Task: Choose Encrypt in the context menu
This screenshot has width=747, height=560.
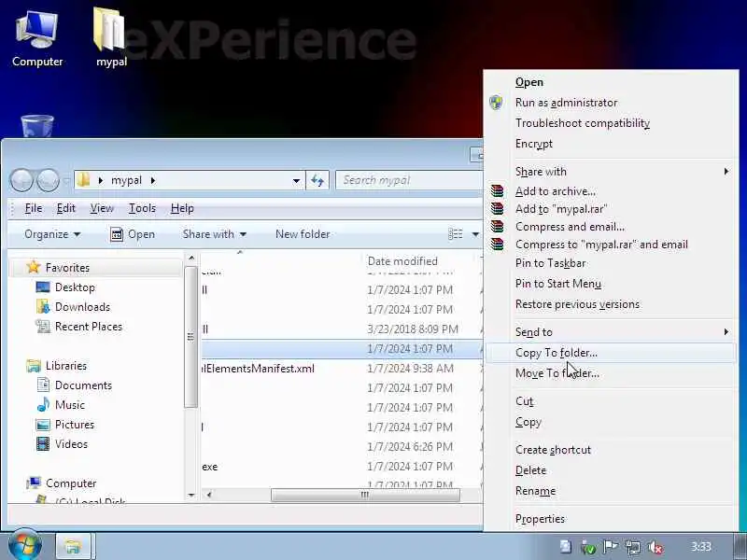Action: pos(611,144)
